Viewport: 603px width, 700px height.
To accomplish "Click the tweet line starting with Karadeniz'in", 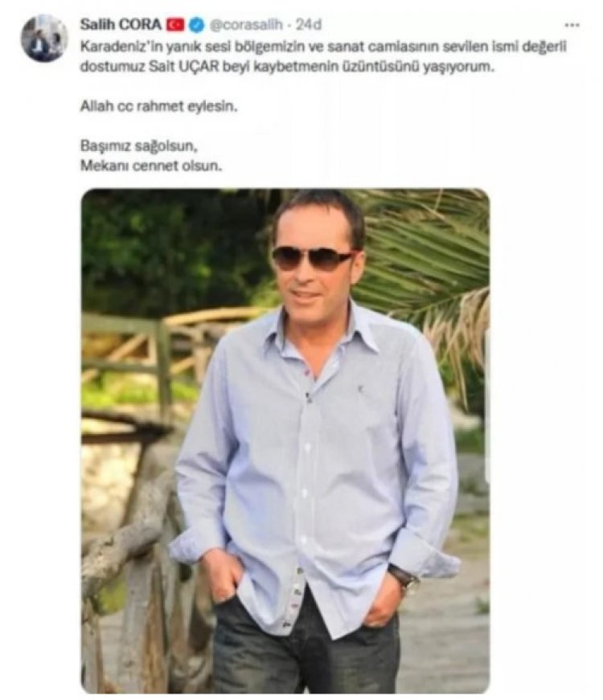I will [324, 47].
